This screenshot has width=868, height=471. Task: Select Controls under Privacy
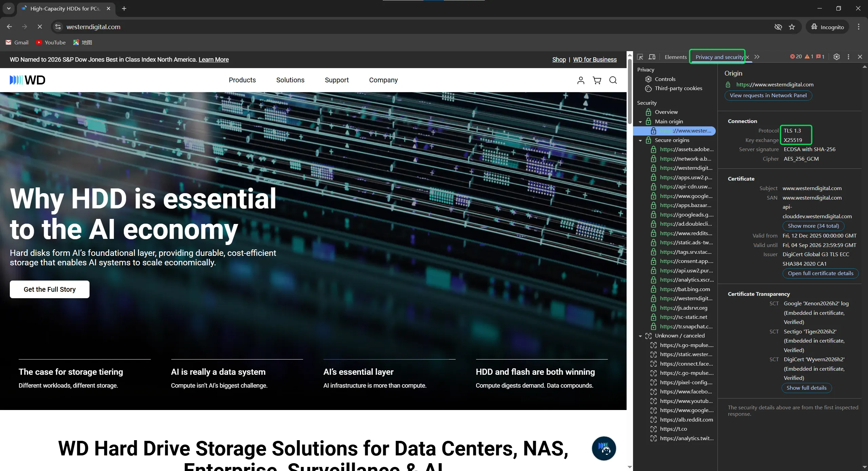pos(665,79)
